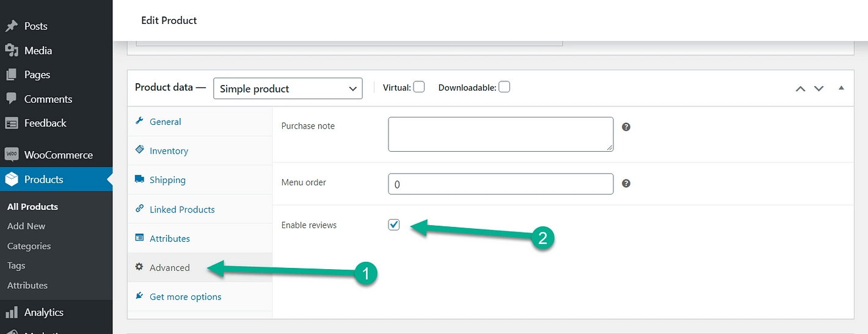868x334 pixels.
Task: Click the Media icon in sidebar
Action: [x=12, y=51]
